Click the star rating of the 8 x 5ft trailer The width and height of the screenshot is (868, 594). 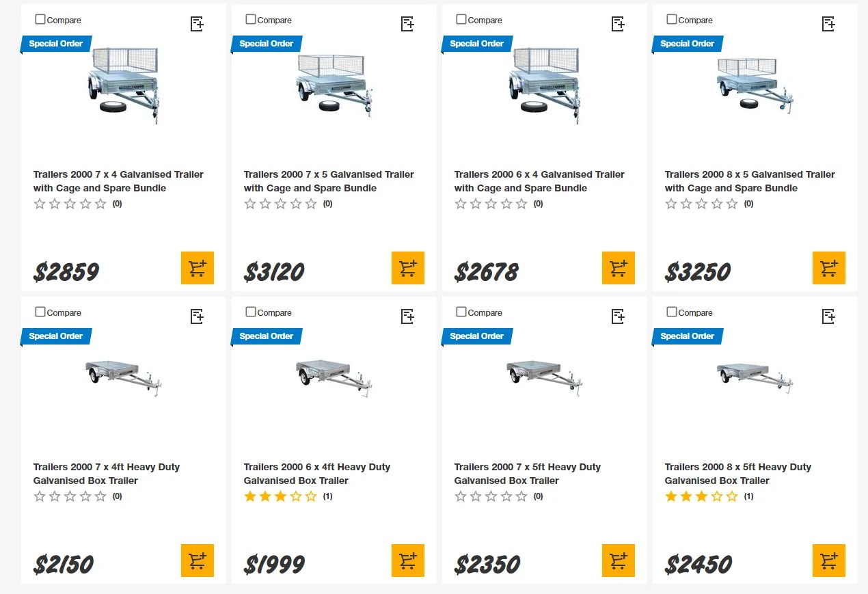702,496
